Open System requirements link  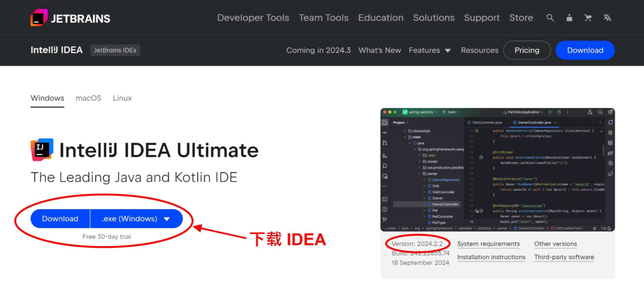tap(488, 244)
